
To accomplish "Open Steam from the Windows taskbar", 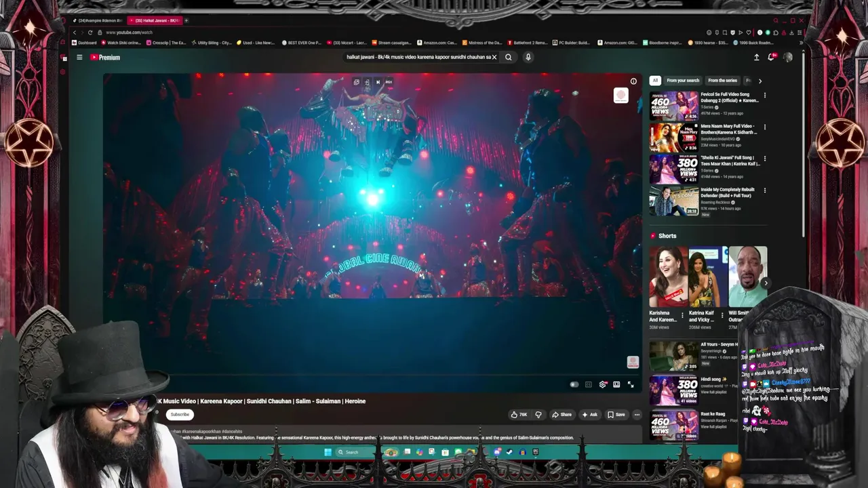I will point(509,452).
